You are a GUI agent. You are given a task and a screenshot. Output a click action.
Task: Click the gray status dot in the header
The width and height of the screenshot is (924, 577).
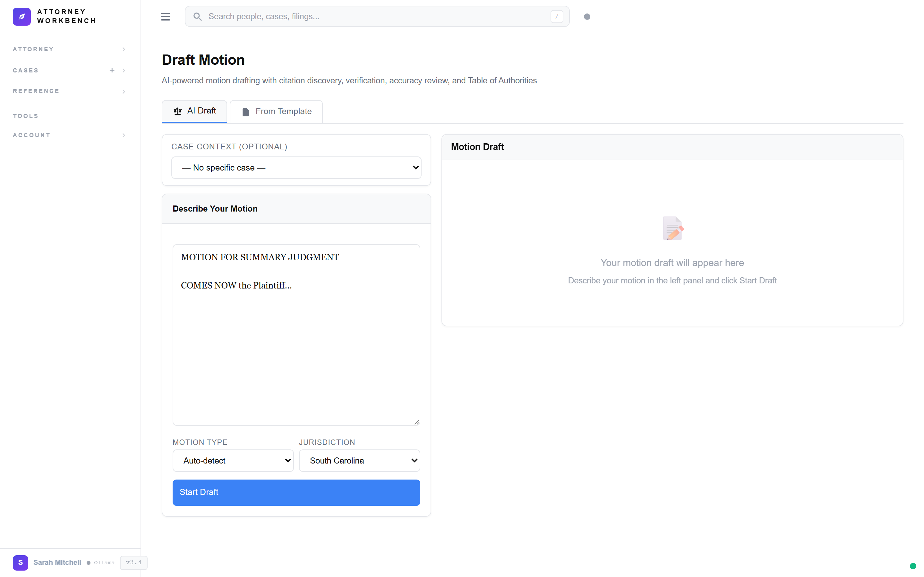coord(587,16)
